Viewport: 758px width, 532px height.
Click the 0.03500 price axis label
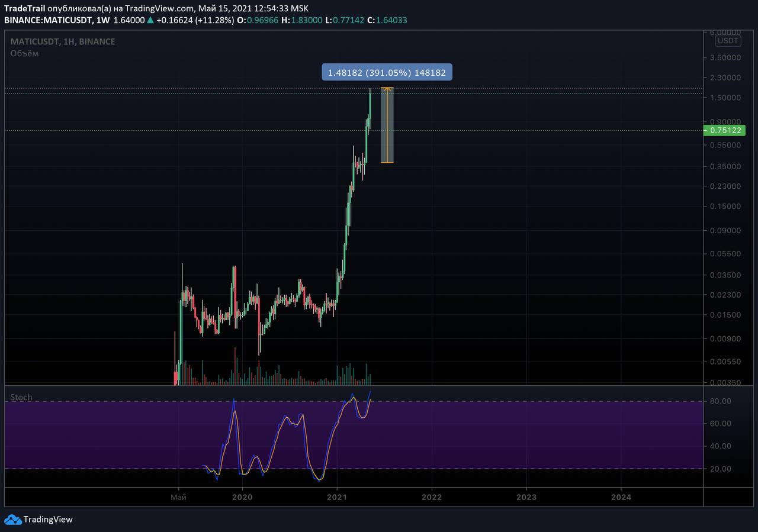[725, 275]
